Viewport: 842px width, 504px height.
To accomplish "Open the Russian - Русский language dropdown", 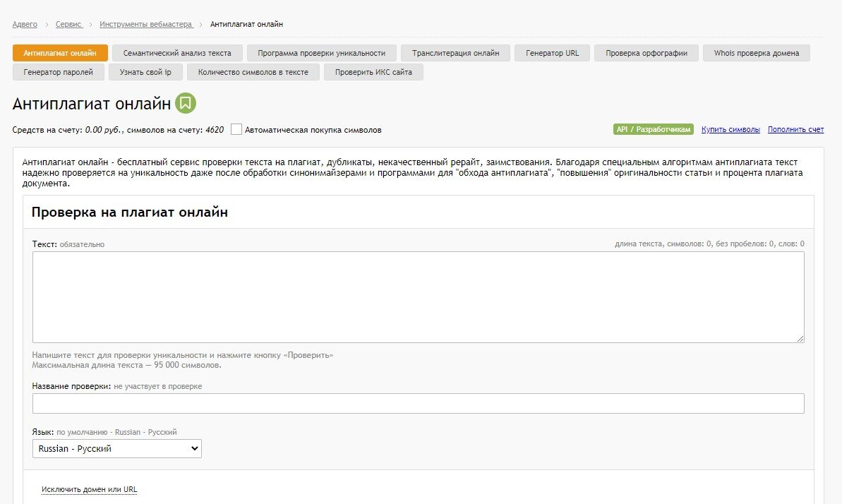I will (117, 449).
